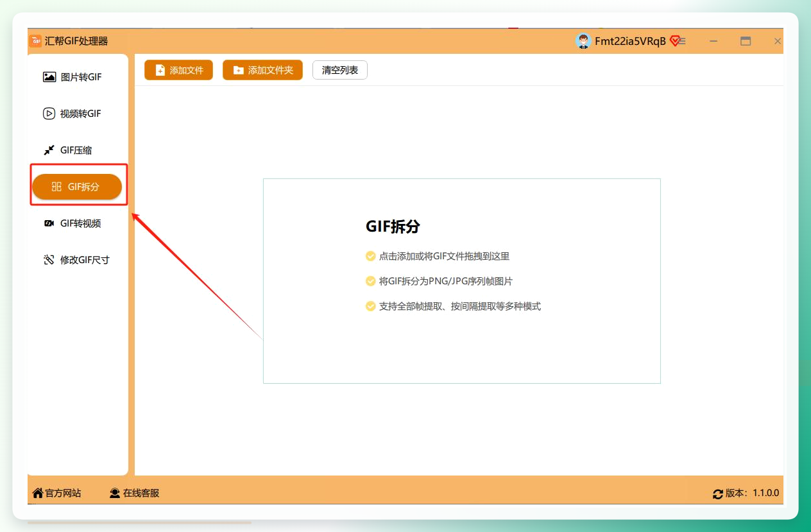The width and height of the screenshot is (811, 532).
Task: Click the 添加文件夹 button
Action: pyautogui.click(x=262, y=70)
